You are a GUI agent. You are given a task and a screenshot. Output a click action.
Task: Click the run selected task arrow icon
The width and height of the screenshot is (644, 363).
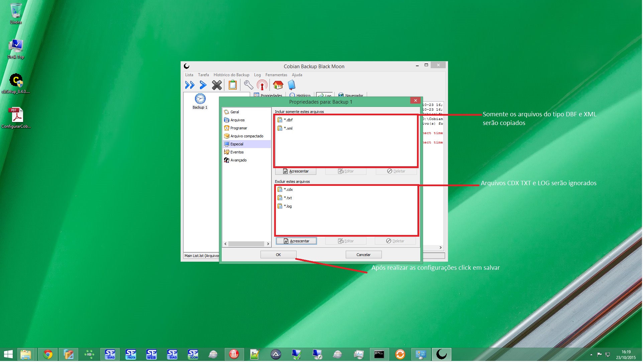point(203,85)
